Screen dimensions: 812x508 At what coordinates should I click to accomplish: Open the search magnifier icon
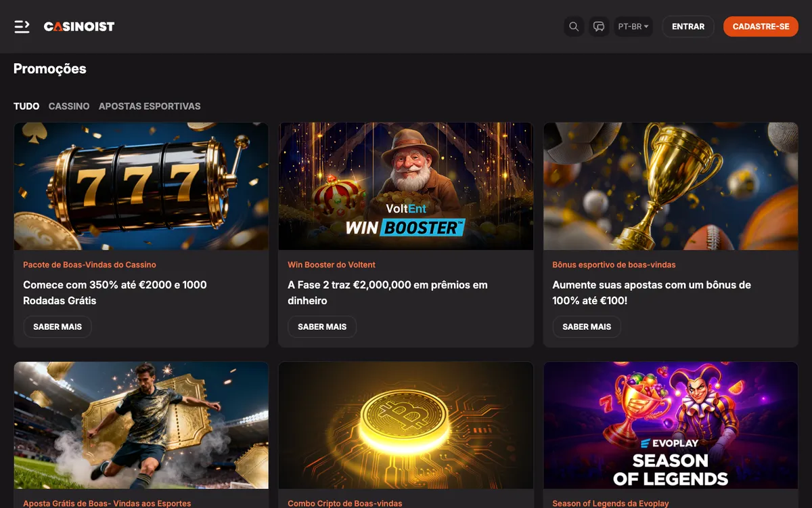tap(574, 26)
